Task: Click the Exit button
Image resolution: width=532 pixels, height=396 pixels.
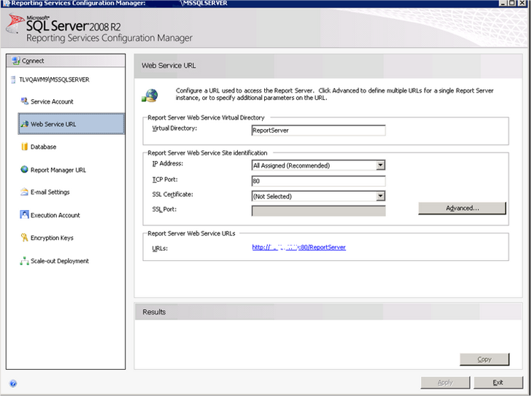Action: 498,382
